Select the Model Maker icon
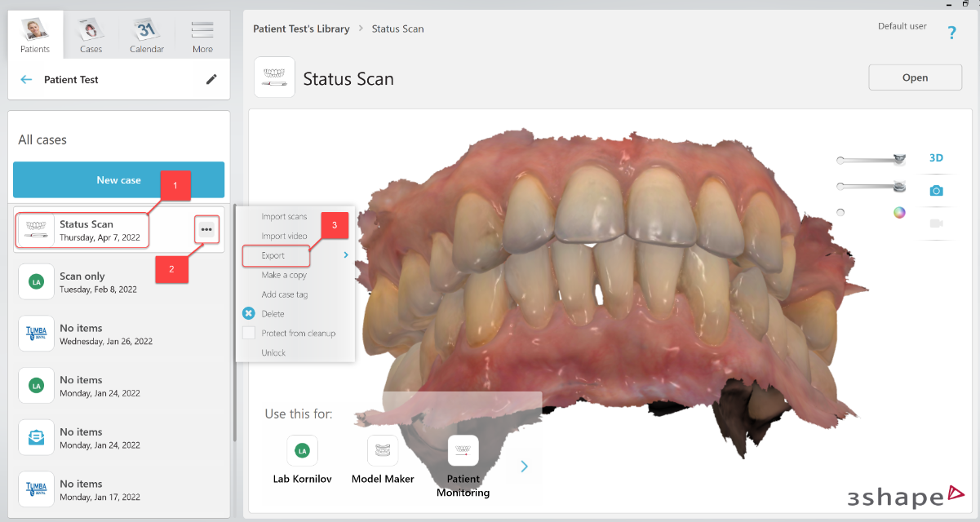 383,450
